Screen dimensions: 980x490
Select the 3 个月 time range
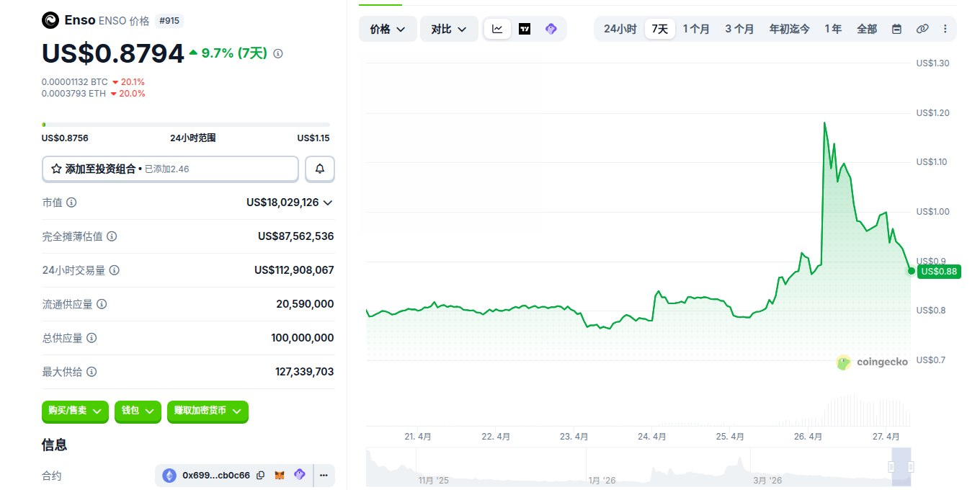click(x=739, y=29)
